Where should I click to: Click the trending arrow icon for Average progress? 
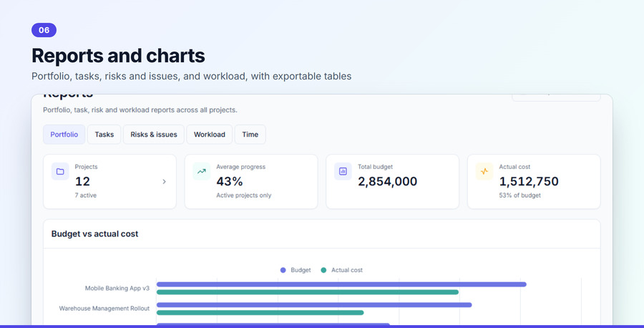(202, 171)
